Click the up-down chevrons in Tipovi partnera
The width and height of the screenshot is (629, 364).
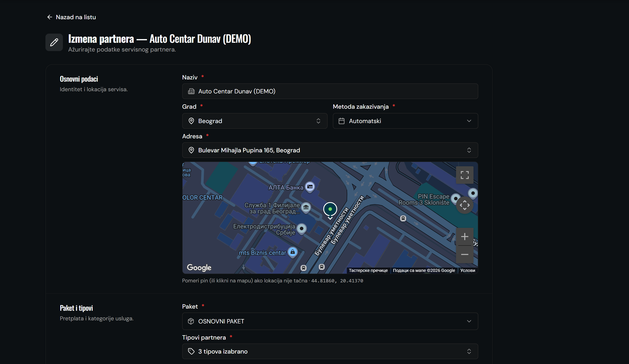[469, 352]
